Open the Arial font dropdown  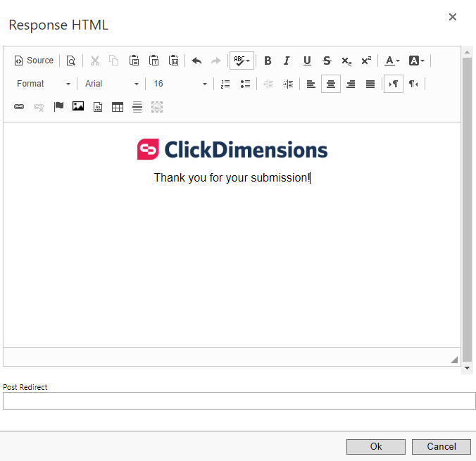coord(112,84)
